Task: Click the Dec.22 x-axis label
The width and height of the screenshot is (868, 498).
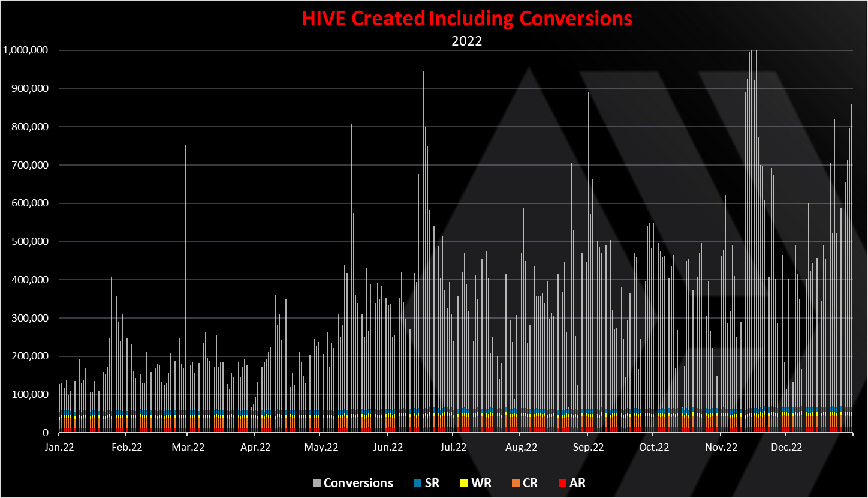Action: coord(786,447)
